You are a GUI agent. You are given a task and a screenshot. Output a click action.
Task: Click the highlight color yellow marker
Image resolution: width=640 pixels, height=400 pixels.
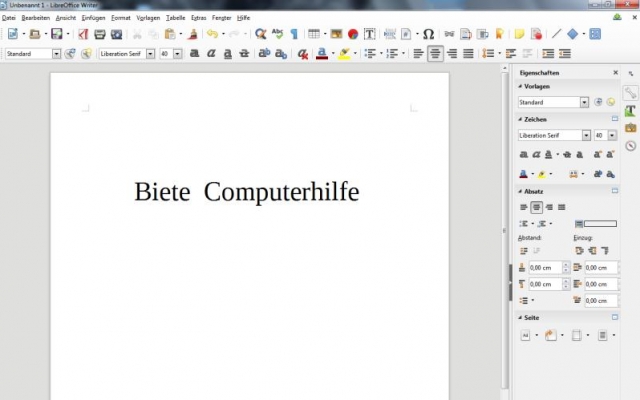point(343,53)
